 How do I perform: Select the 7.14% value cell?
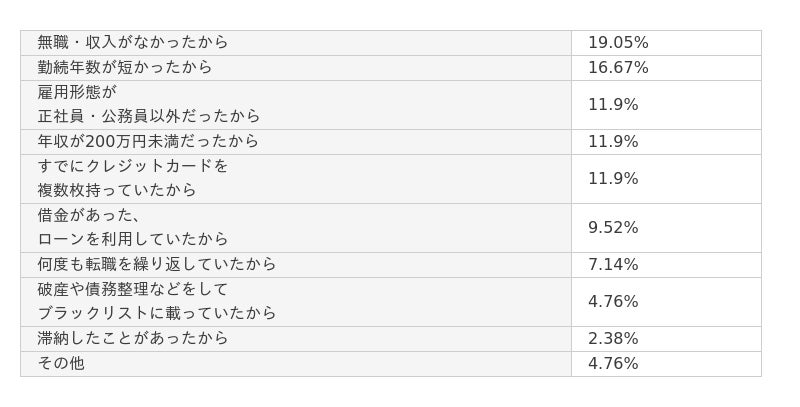(613, 265)
